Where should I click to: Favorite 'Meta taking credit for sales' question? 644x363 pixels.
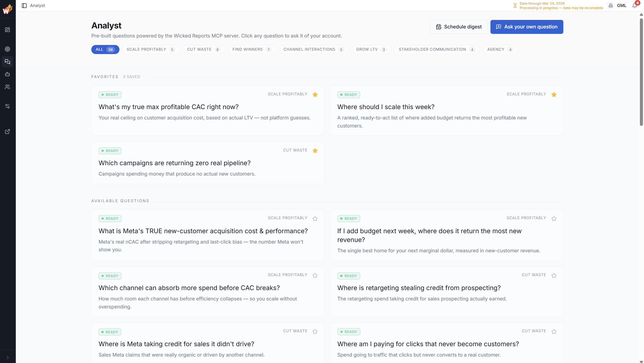(315, 332)
